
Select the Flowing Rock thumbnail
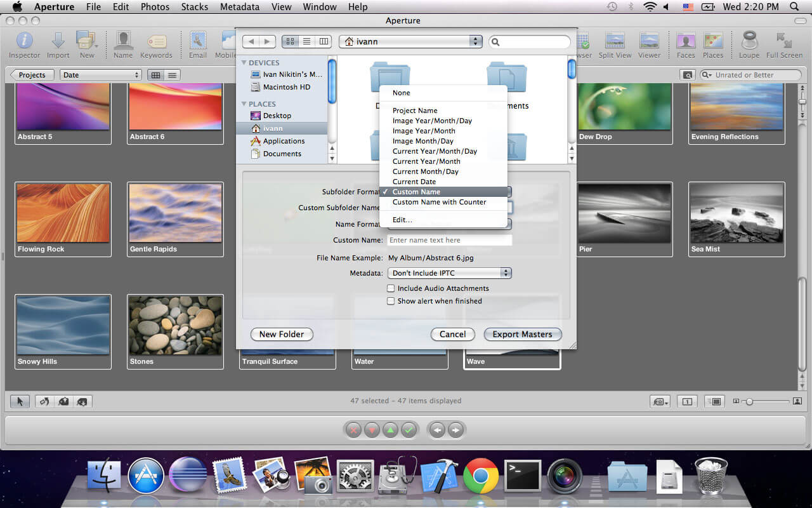pos(63,219)
